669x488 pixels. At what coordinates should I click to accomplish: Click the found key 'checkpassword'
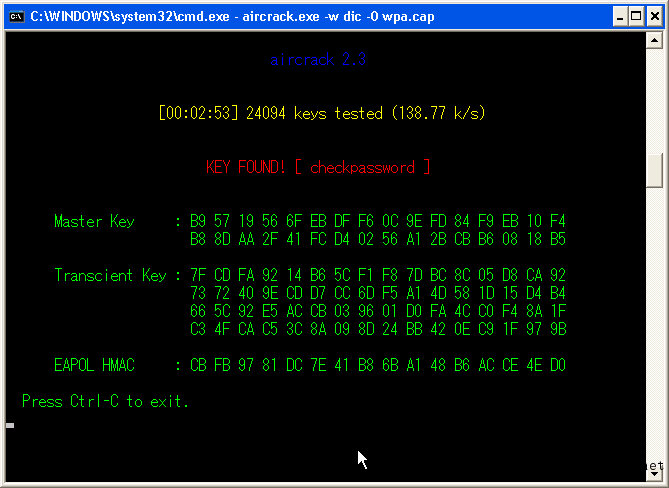(x=362, y=167)
